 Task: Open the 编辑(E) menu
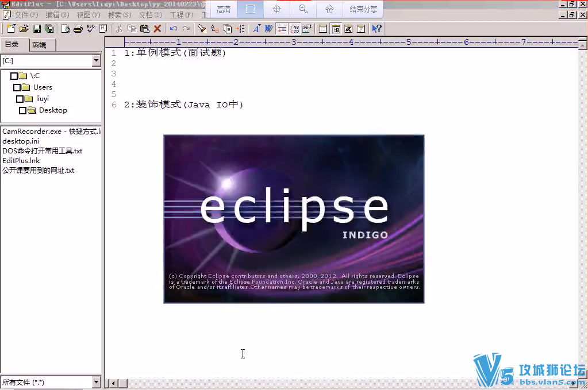[x=57, y=15]
